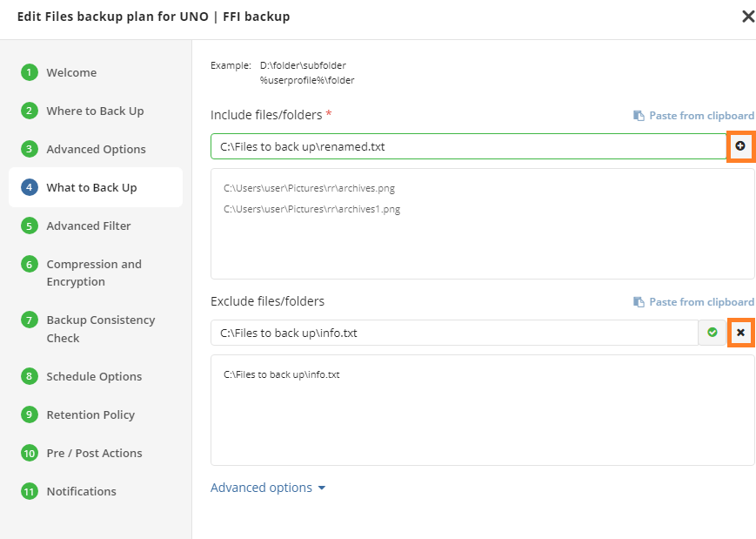Click Paste from clipboard link for exclude
Screen dimensions: 756x539
pos(701,302)
